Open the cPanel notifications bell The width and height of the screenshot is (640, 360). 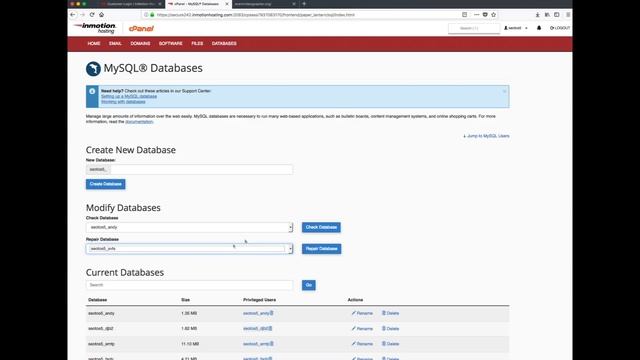pos(539,28)
